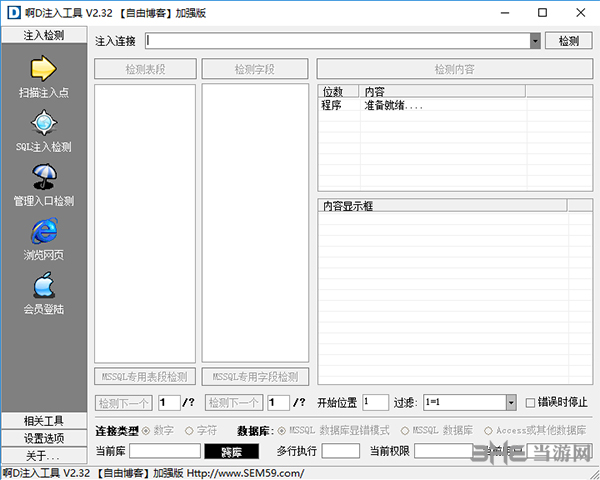Screen dimensions: 600x480
Task: Open the 扫描注入点 yellow arrow icon
Action: tap(43, 69)
